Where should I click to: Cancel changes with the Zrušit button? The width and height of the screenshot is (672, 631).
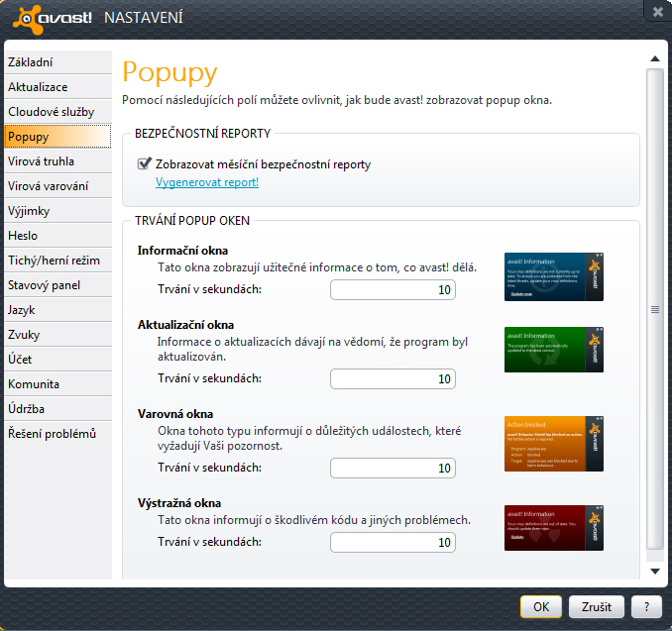[596, 606]
